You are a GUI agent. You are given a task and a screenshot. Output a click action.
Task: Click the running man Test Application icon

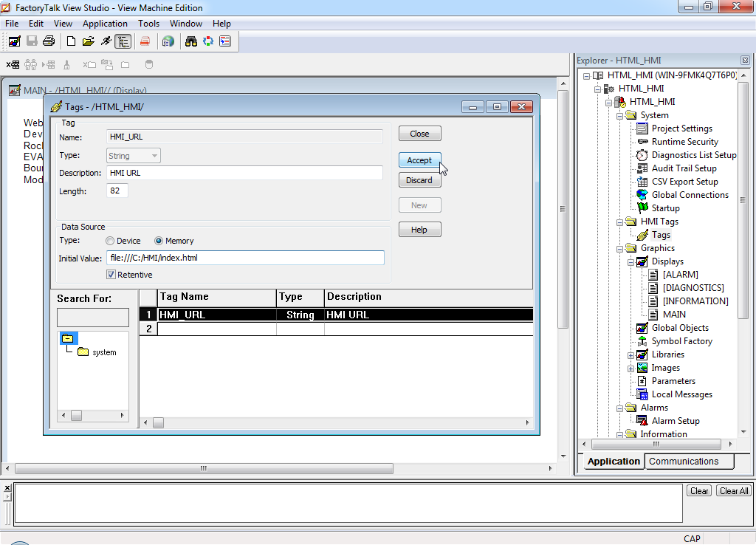point(106,41)
